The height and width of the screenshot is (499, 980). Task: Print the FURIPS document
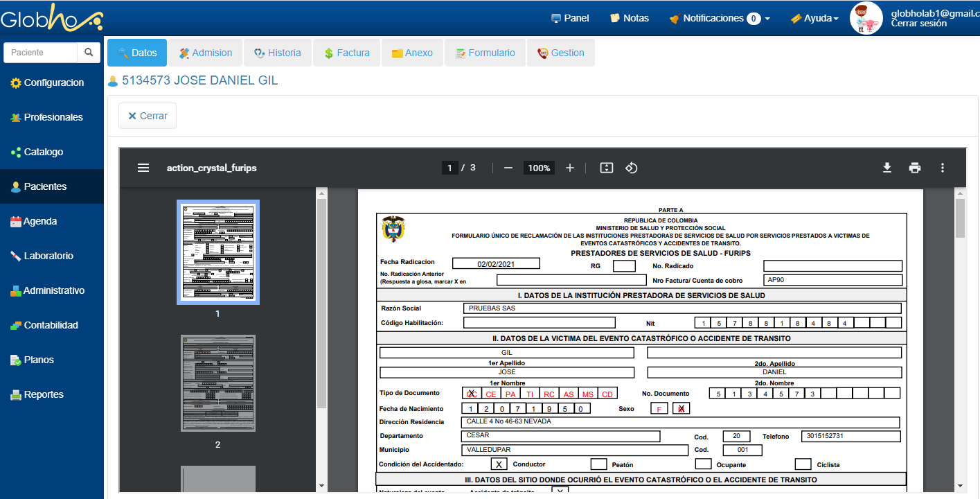(x=915, y=168)
